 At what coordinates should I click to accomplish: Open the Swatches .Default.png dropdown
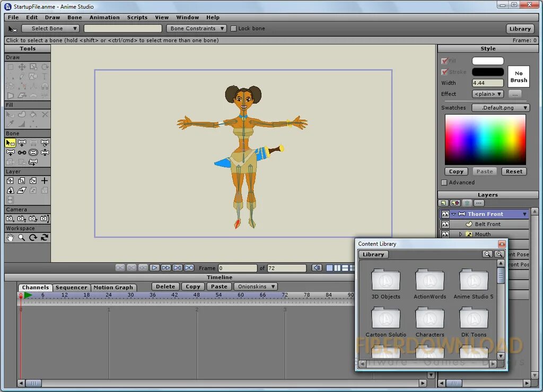coord(501,108)
